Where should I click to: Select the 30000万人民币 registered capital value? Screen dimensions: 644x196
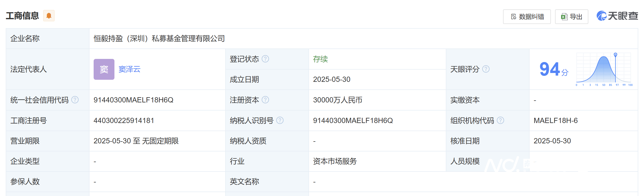click(338, 100)
